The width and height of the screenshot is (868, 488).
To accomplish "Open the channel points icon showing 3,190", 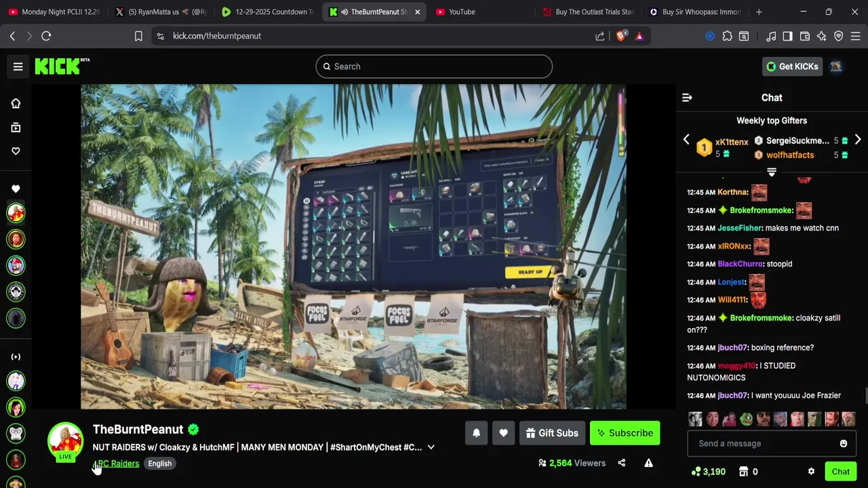I will (x=709, y=472).
